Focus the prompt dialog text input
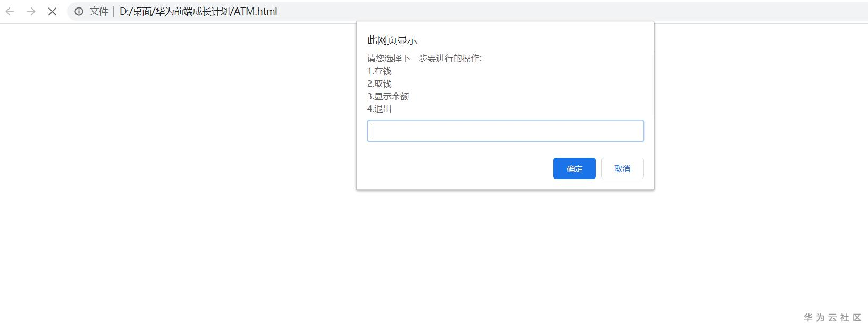868x331 pixels. pyautogui.click(x=505, y=131)
